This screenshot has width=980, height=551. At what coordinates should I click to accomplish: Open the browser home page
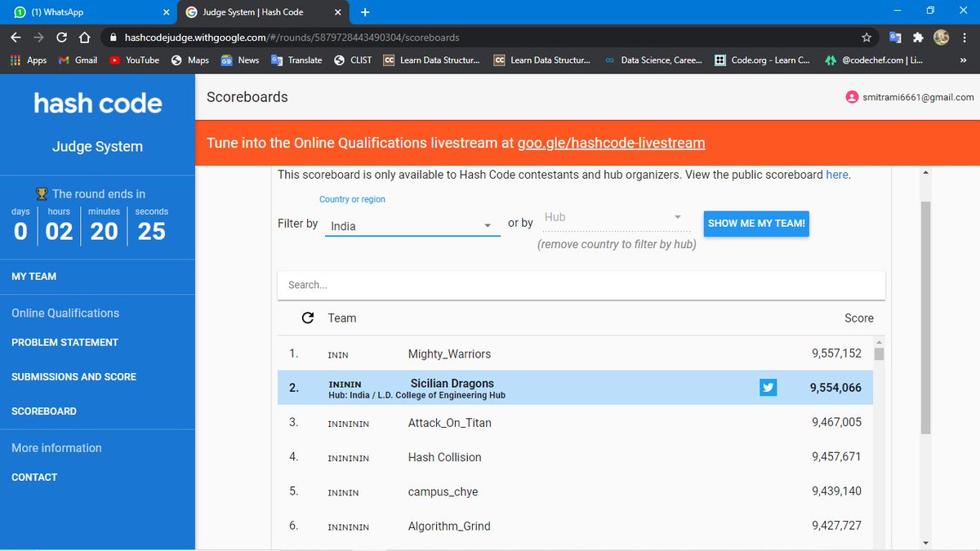click(x=84, y=38)
